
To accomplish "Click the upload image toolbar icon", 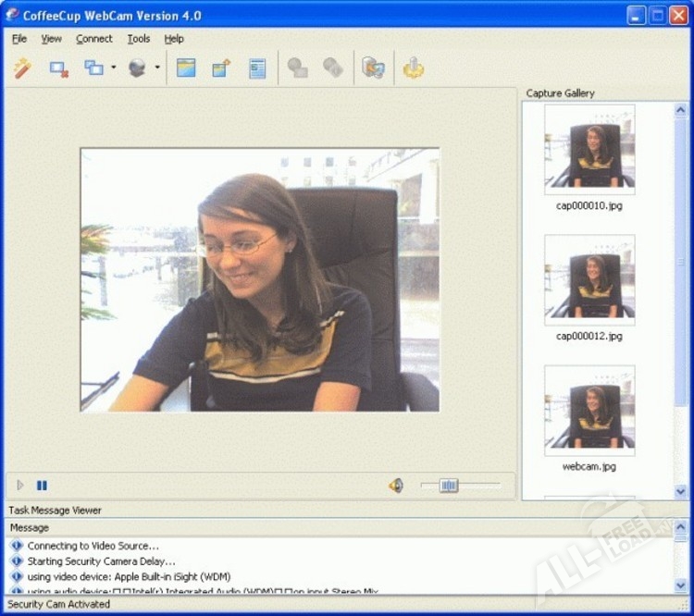I will pos(221,68).
